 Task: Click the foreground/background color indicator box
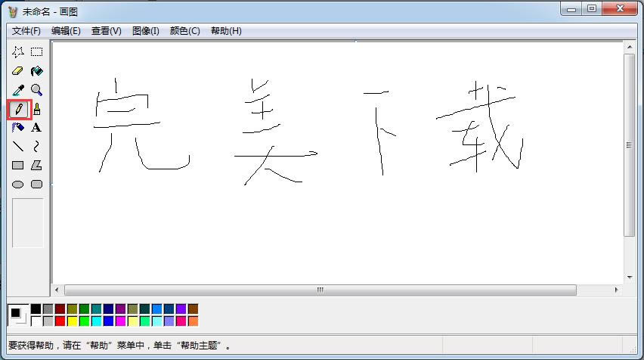pyautogui.click(x=18, y=315)
